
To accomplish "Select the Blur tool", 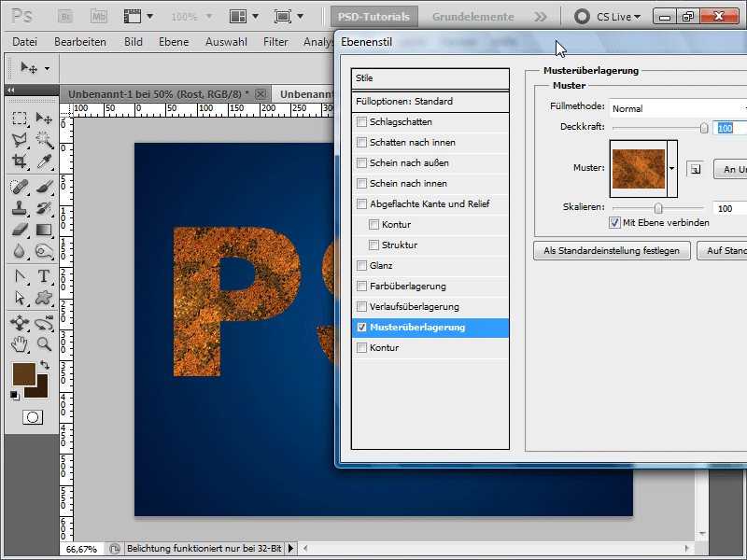I will coord(20,251).
